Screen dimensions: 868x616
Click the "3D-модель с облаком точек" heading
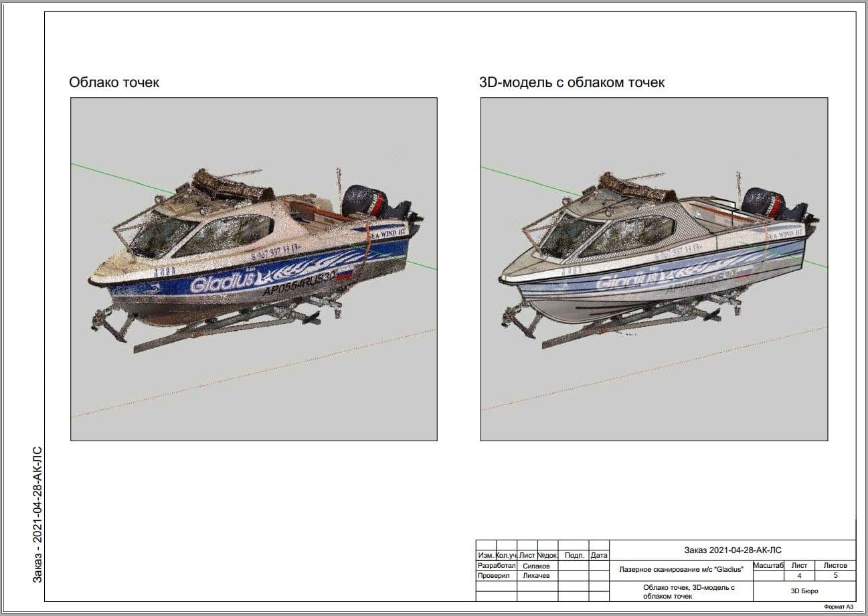coord(572,82)
